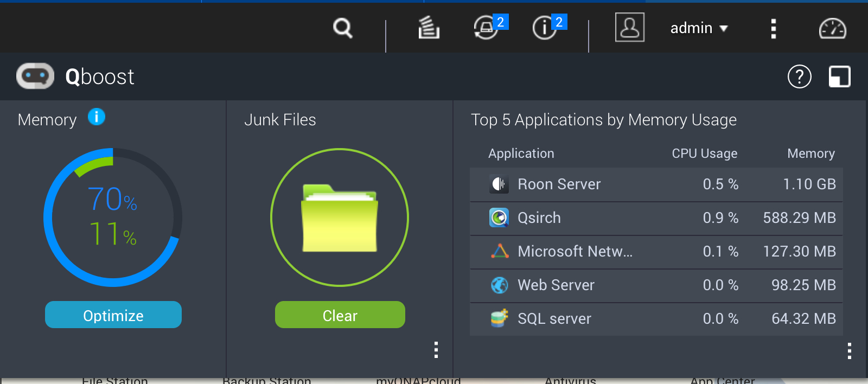Click the 98.25 MB memory value

804,285
